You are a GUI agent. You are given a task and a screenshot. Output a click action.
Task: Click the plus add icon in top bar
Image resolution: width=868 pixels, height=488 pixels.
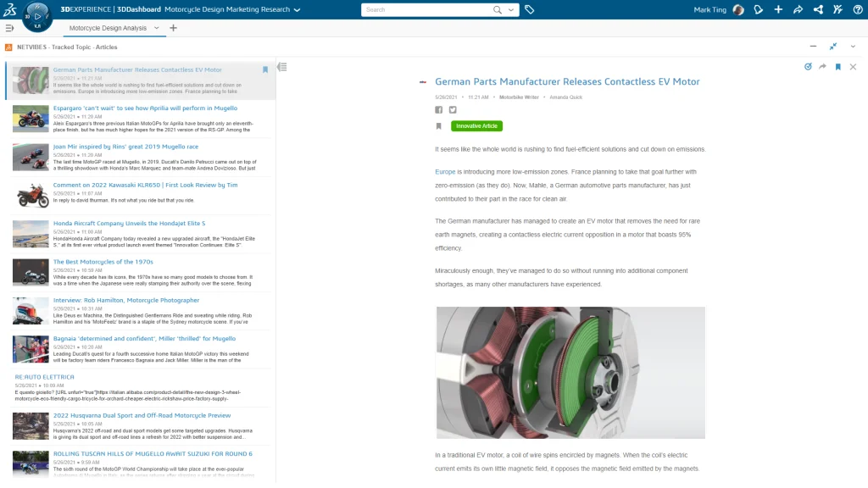778,9
